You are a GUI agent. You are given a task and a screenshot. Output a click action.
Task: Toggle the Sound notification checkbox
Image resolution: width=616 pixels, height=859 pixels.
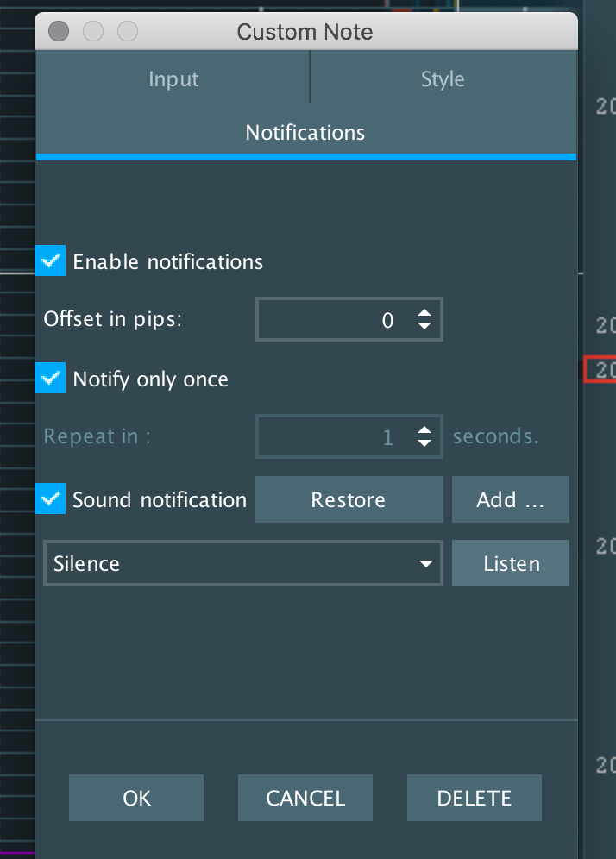tap(49, 499)
